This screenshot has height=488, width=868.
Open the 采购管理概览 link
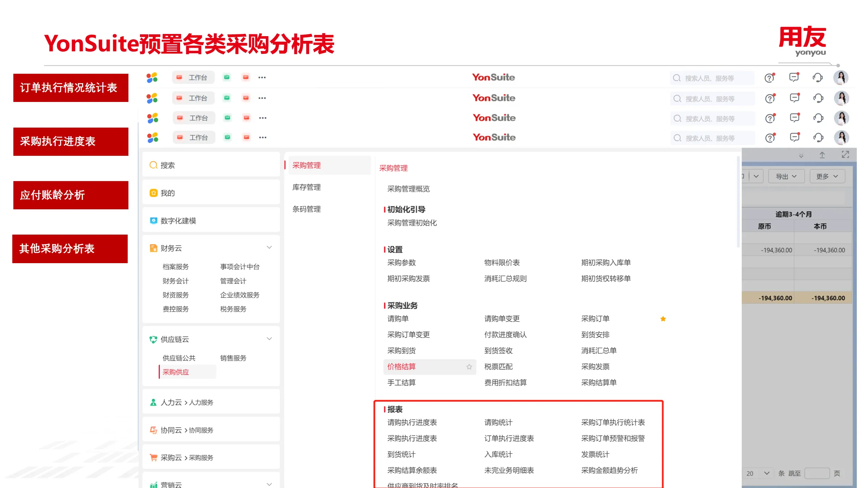[x=408, y=189]
